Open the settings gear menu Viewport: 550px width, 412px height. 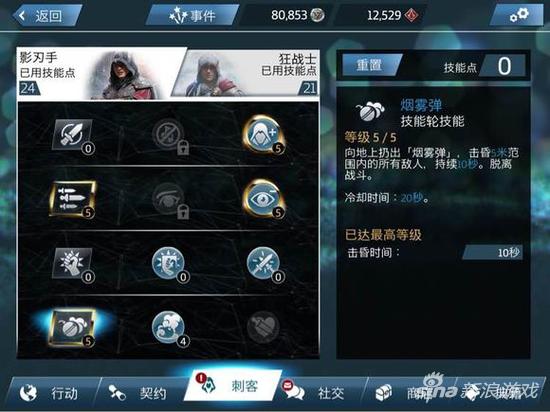pyautogui.click(x=517, y=15)
